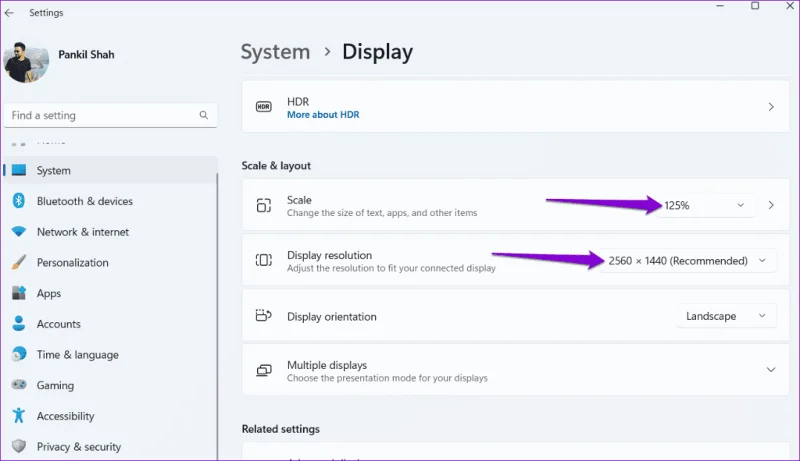Click the Accessibility figure icon
800x461 pixels.
coord(19,416)
